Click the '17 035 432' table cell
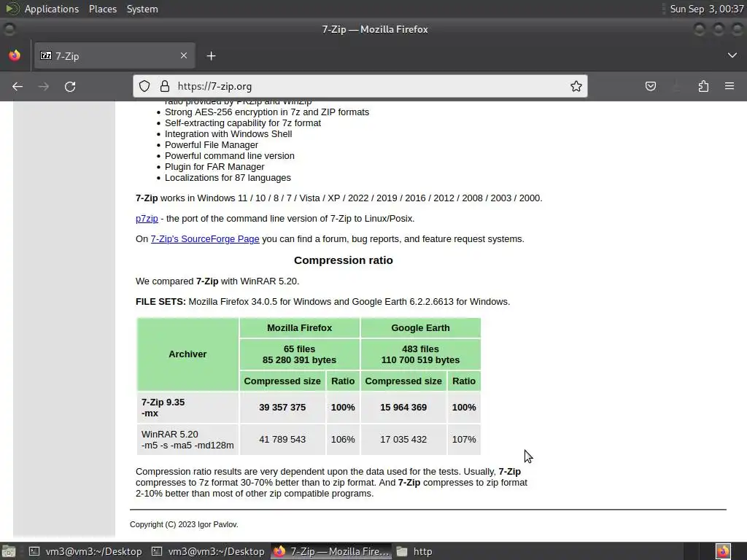The width and height of the screenshot is (747, 560). 403,440
